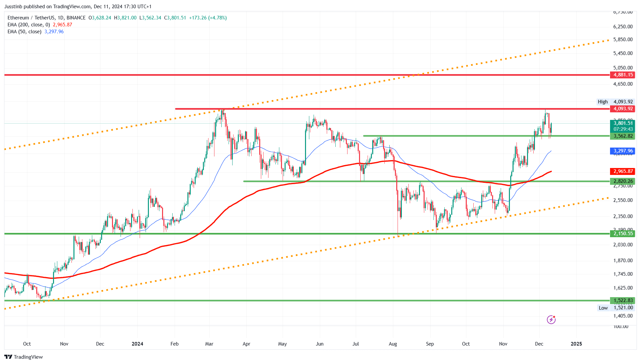Viewport: 641px width, 364px height.
Task: Click the Mar date axis label
Action: [x=209, y=344]
